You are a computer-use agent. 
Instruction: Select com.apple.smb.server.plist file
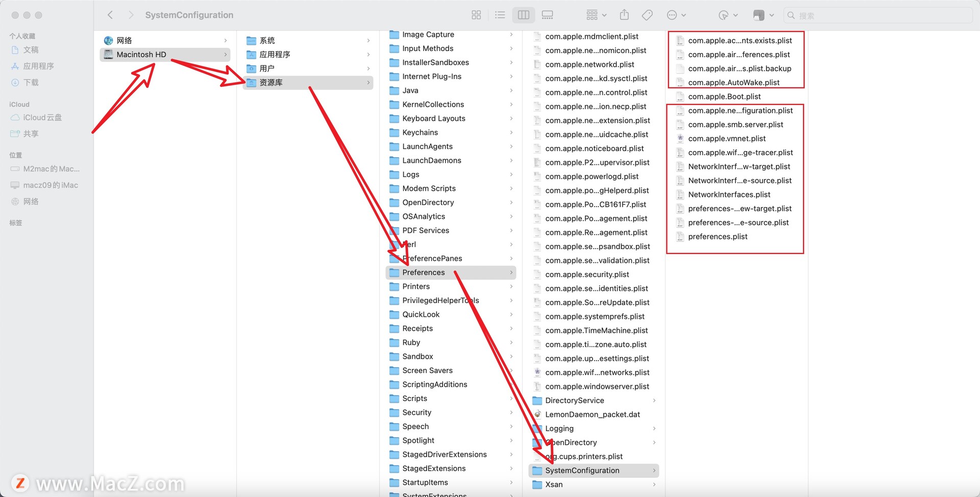pos(737,125)
